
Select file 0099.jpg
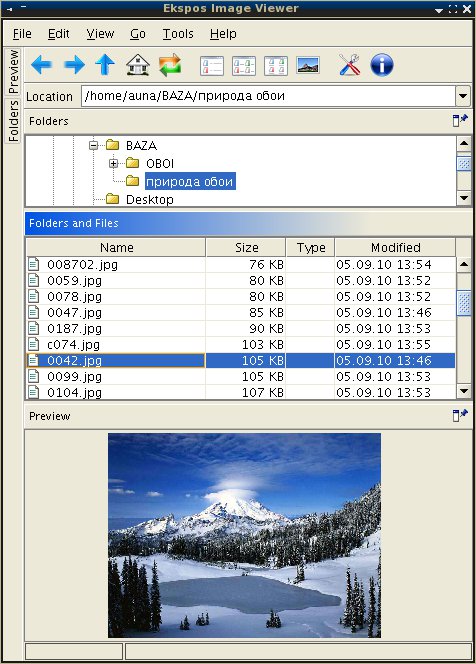[74, 377]
